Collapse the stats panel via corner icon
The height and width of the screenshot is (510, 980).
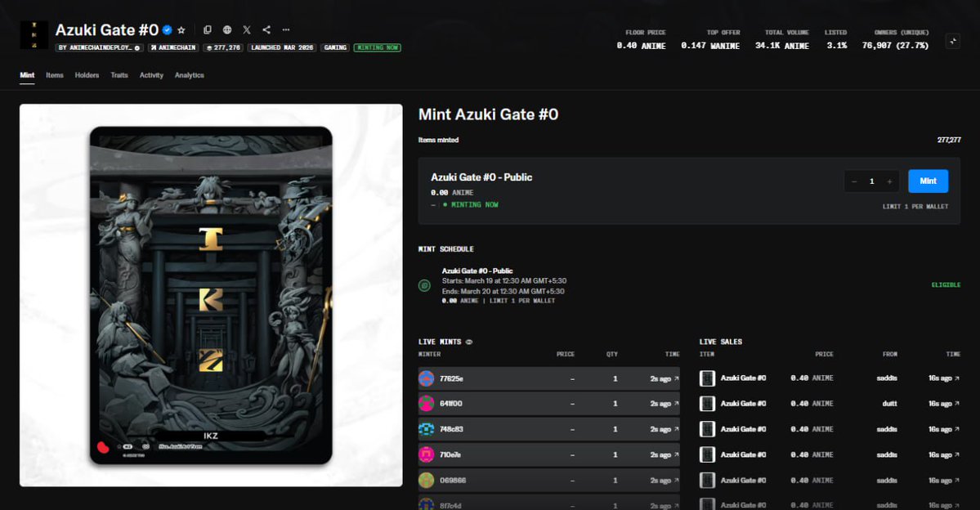(x=952, y=41)
